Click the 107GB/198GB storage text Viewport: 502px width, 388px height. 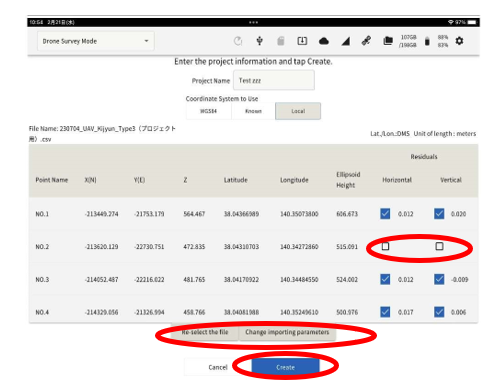click(408, 41)
